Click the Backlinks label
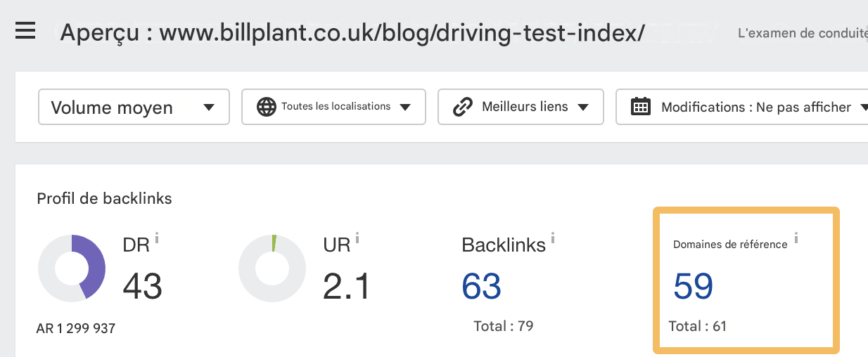868x357 pixels. click(x=504, y=245)
